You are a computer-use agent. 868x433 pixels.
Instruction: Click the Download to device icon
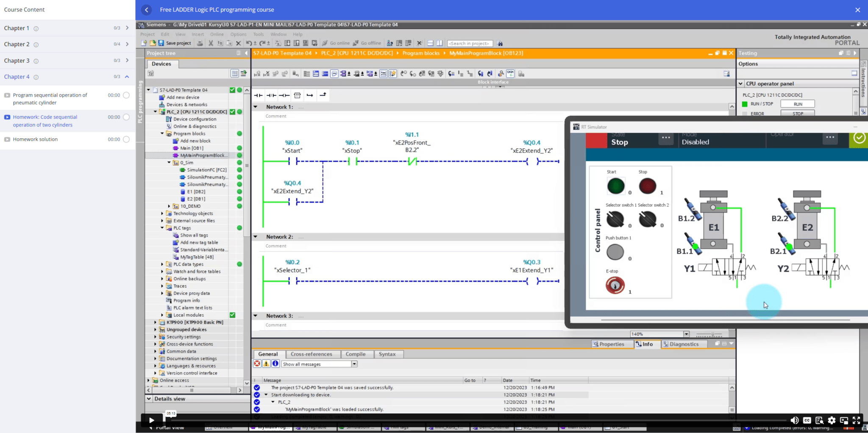point(287,43)
